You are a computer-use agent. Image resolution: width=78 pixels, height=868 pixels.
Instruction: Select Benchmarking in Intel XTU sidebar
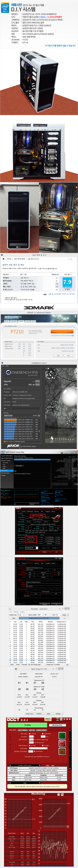[x=5, y=473]
